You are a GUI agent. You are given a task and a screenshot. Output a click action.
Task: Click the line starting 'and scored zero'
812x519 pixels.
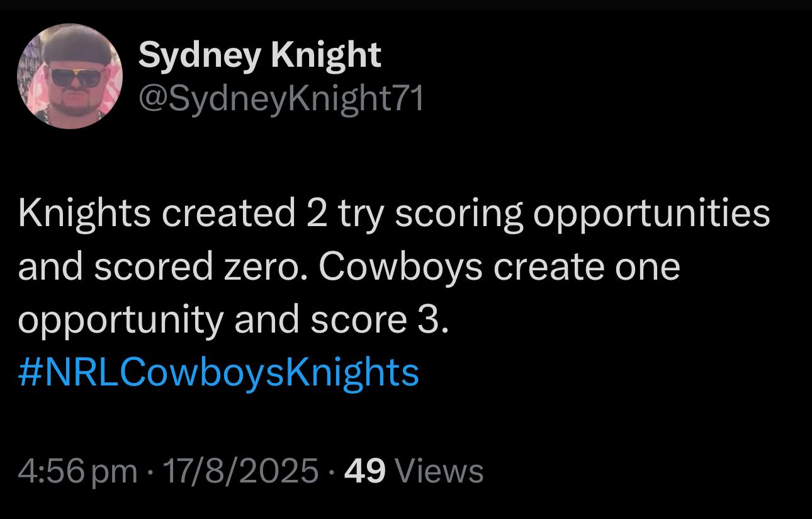[x=349, y=266]
